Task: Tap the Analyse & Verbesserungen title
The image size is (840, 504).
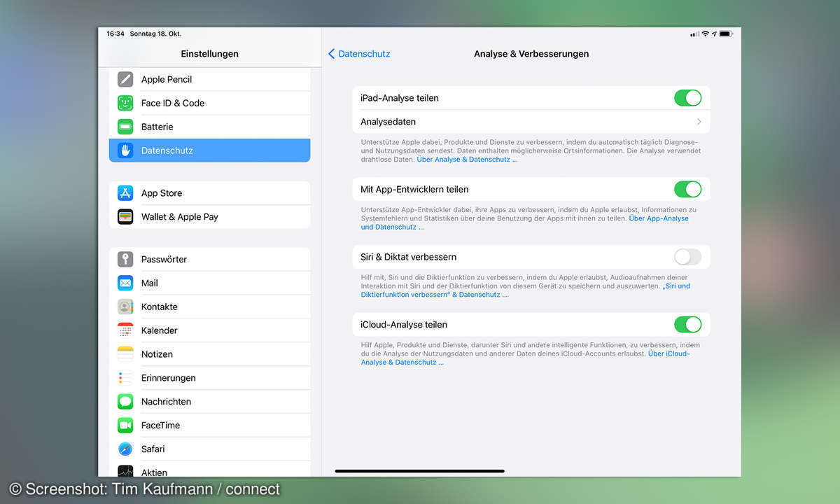Action: 531,54
